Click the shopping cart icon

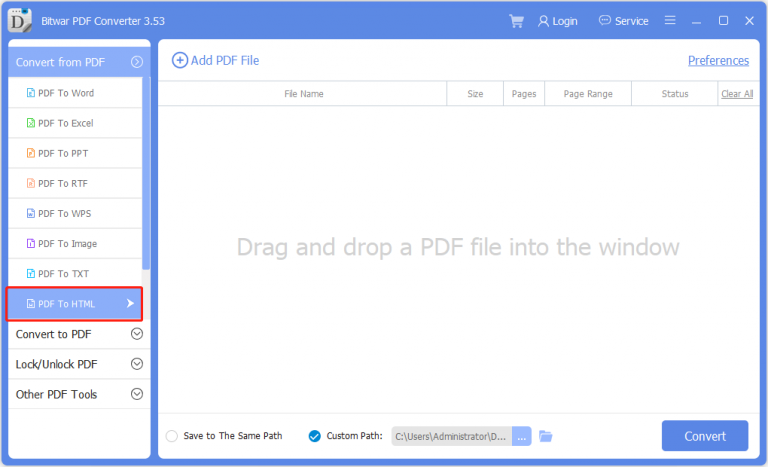pos(516,21)
